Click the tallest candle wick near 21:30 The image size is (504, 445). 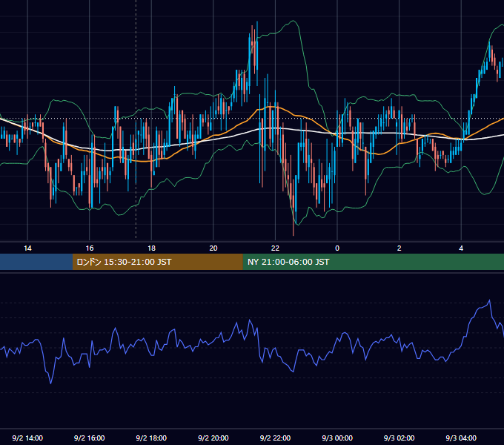pos(257,53)
